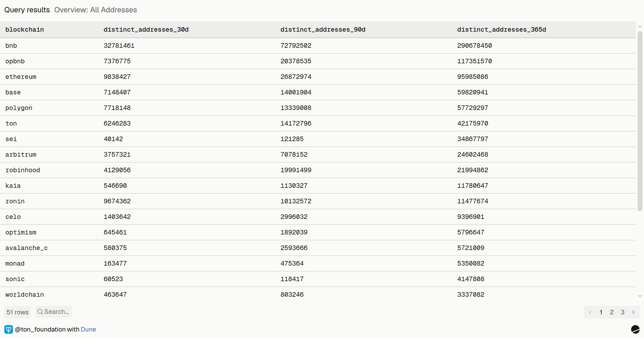Click the search magnifier icon
The width and height of the screenshot is (644, 338).
[x=40, y=312]
